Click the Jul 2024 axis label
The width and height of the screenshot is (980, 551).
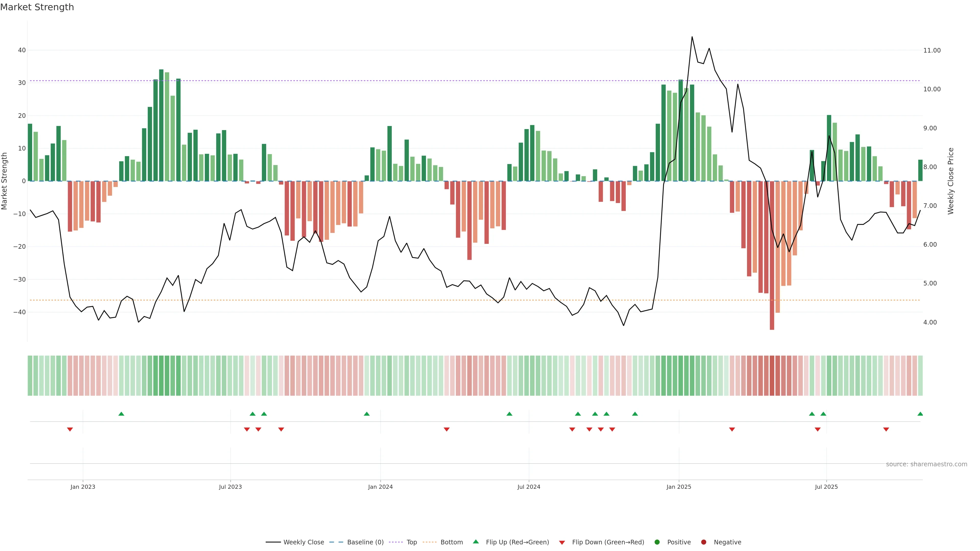pyautogui.click(x=529, y=487)
